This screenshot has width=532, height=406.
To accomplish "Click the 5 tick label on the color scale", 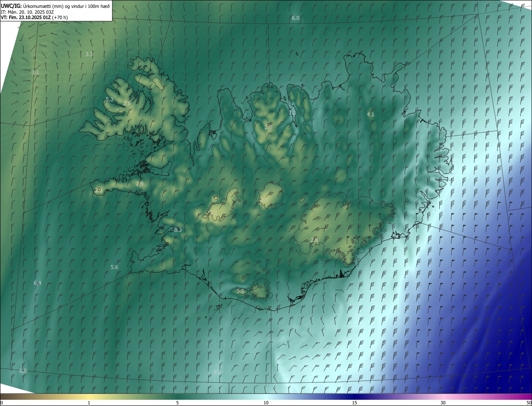I will pyautogui.click(x=177, y=403).
